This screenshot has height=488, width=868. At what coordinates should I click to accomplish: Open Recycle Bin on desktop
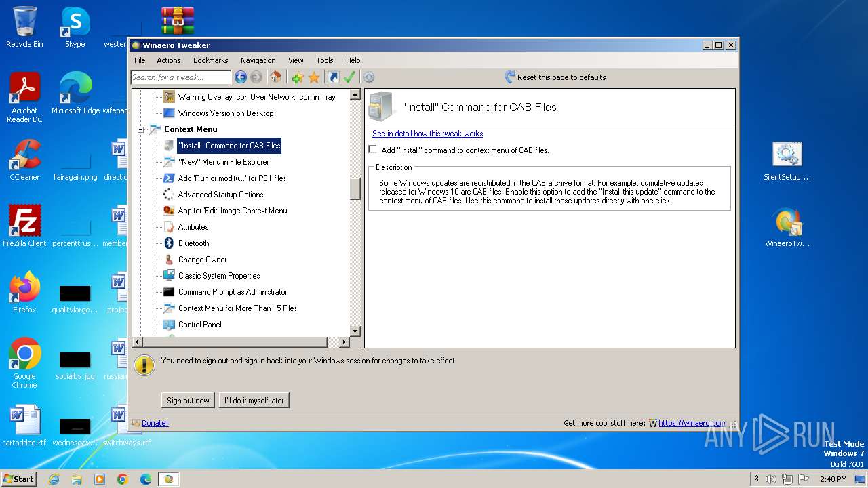pos(24,27)
